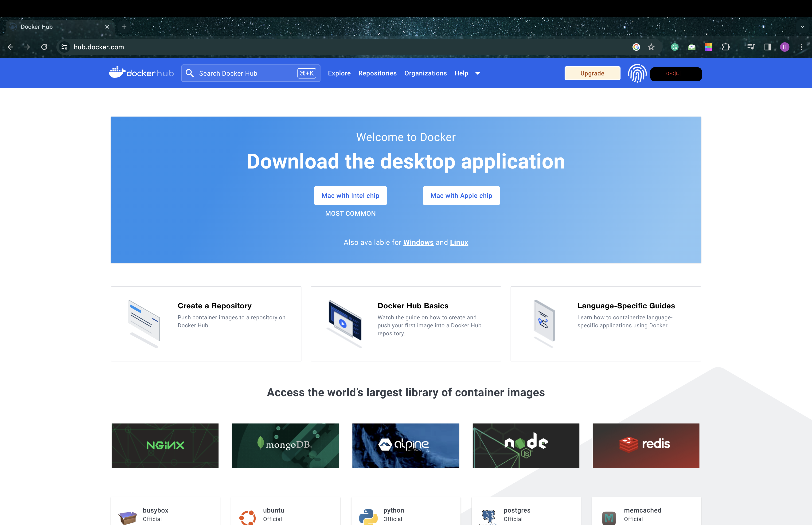Expand the tab search chevron
812x525 pixels.
tap(802, 27)
